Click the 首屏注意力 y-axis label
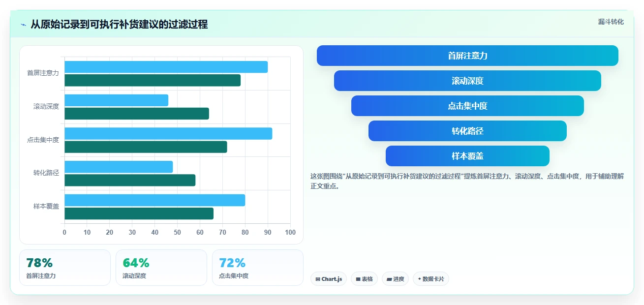 coord(43,73)
